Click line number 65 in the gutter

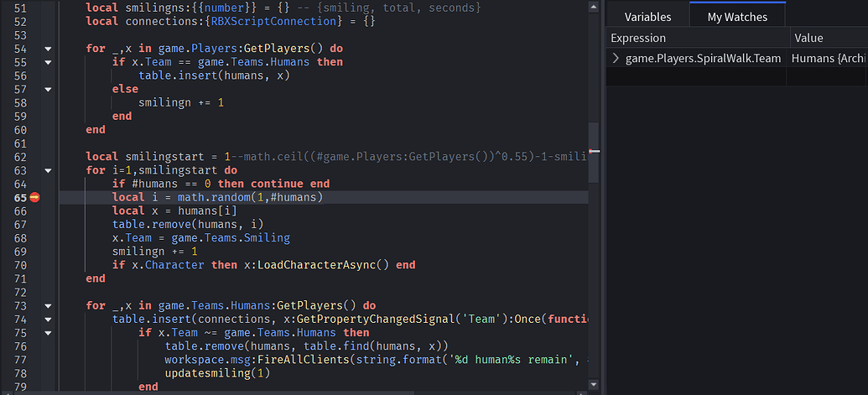tap(20, 198)
